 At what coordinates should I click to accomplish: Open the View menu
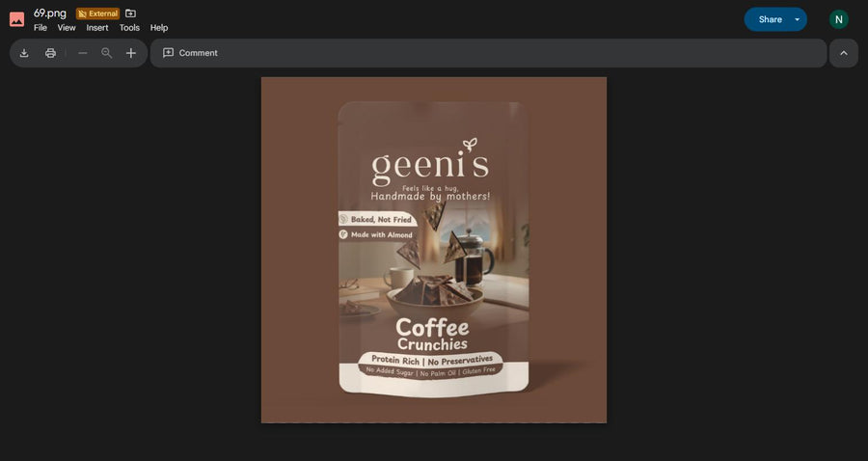click(67, 28)
